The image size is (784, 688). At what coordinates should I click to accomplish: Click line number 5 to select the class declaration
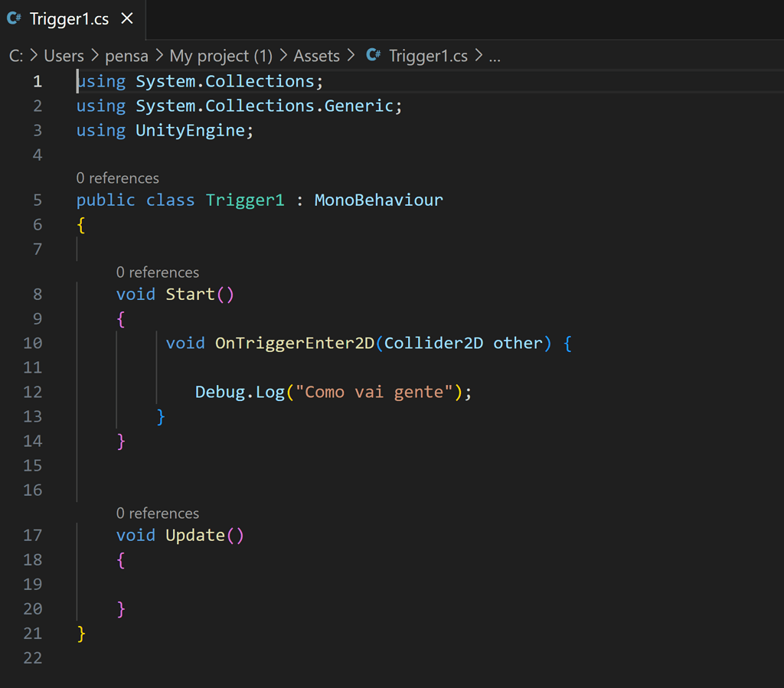[x=37, y=200]
